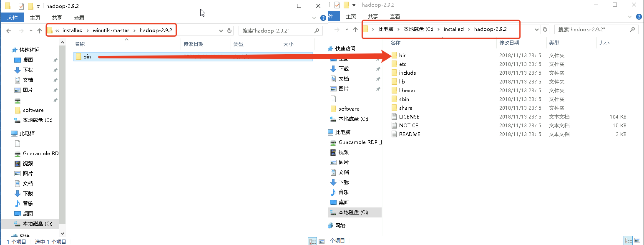Open recent locations dropdown in left window
644x245 pixels.
pos(30,31)
